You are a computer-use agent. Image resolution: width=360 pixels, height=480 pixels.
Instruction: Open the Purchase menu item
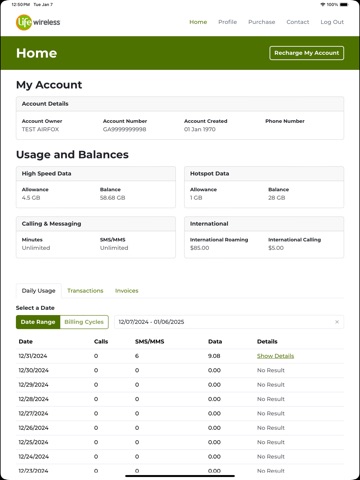262,22
